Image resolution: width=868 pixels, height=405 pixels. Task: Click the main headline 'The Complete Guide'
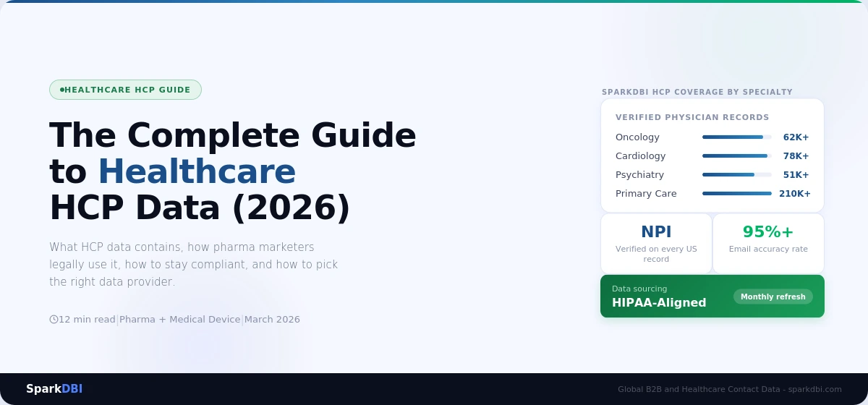233,135
